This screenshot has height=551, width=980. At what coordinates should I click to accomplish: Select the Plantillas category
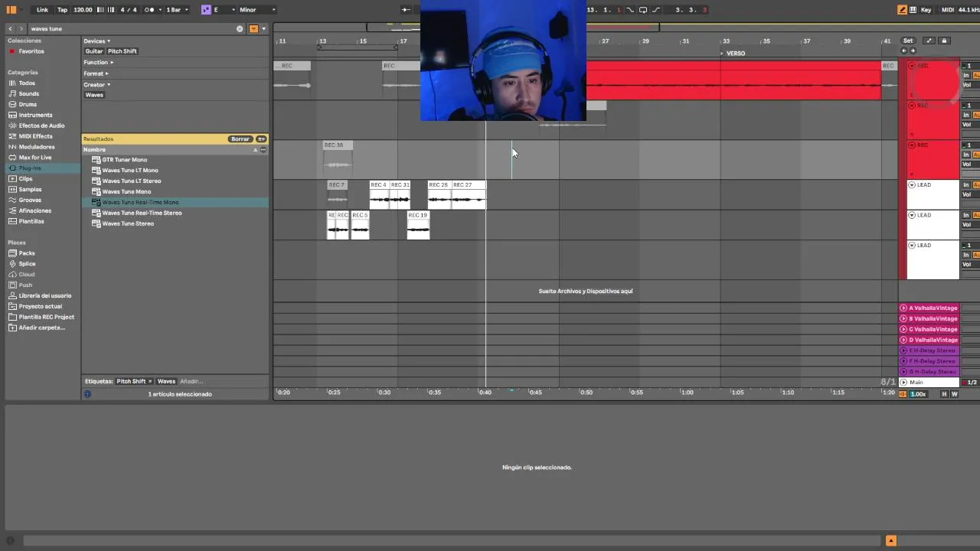(31, 222)
